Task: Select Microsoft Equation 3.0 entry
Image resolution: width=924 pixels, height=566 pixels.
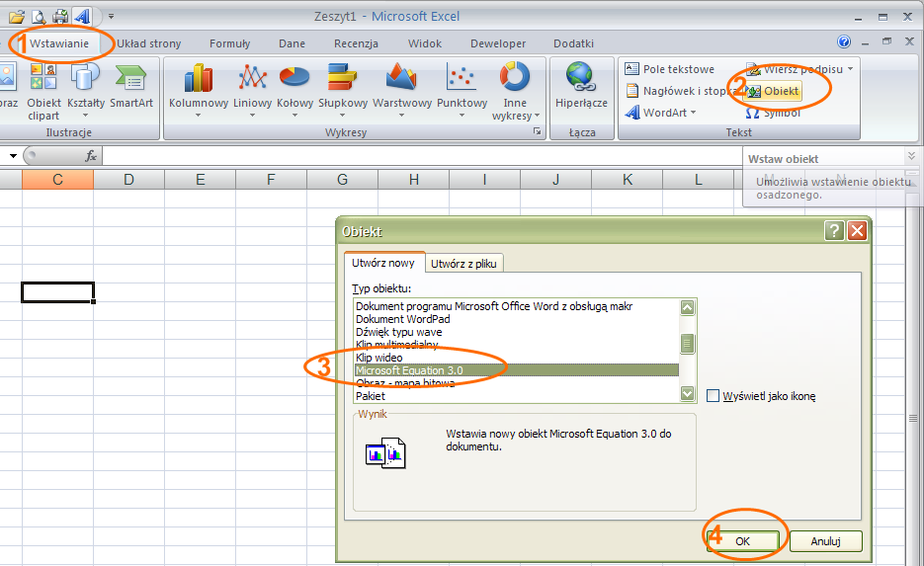Action: click(516, 370)
